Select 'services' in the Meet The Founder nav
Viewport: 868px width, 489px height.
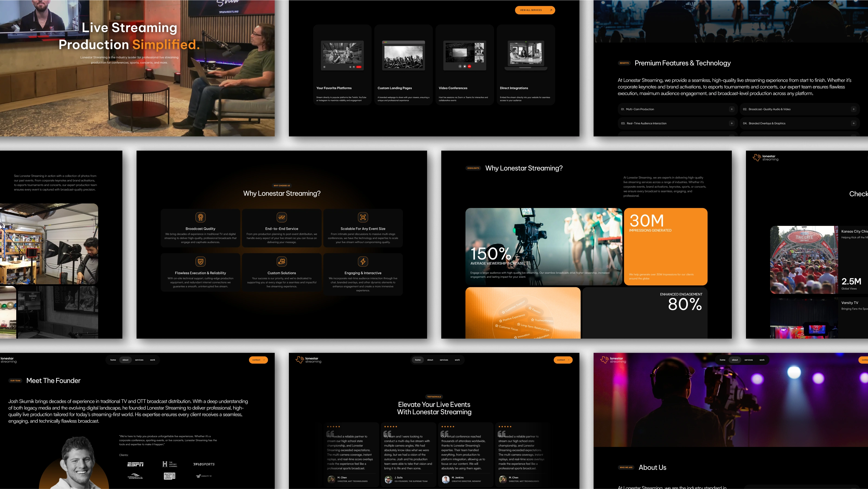point(139,360)
